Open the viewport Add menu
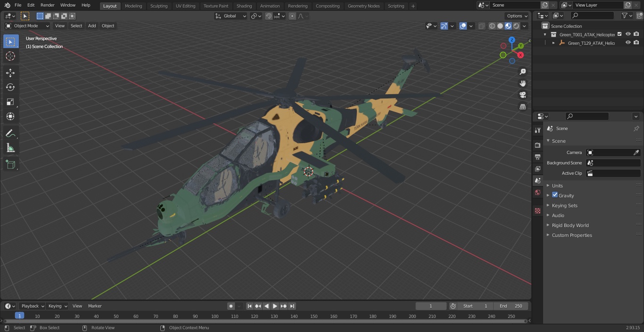The width and height of the screenshot is (644, 332). (92, 26)
